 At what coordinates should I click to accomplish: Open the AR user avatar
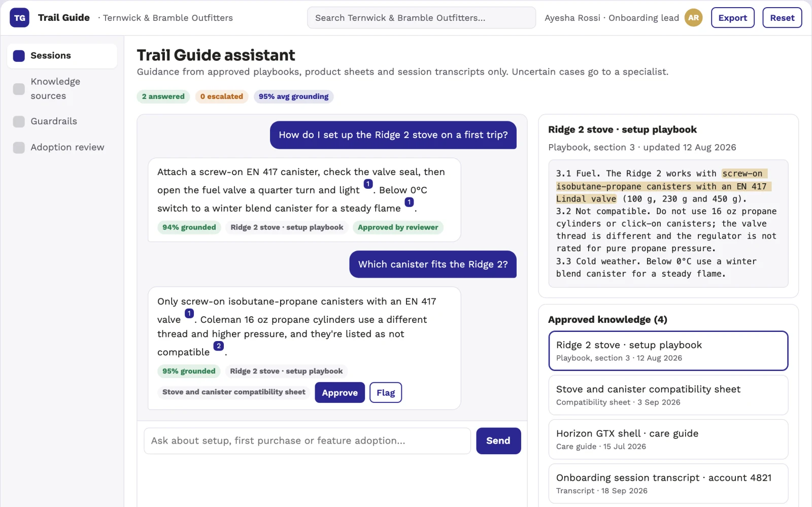[693, 18]
